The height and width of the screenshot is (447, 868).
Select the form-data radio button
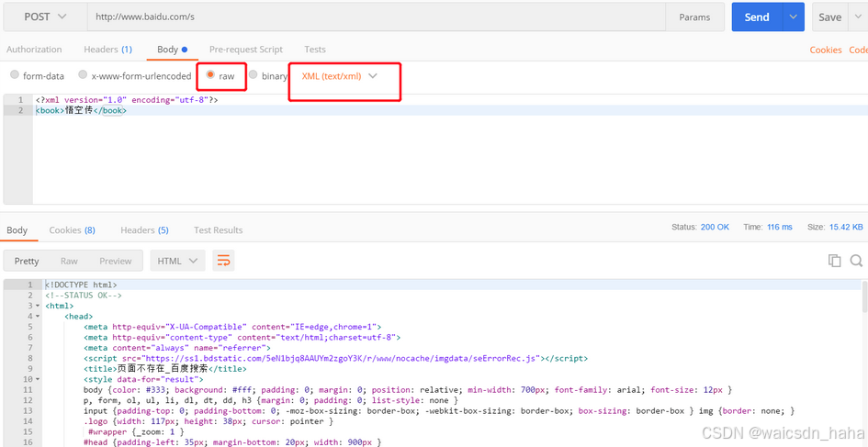click(15, 74)
